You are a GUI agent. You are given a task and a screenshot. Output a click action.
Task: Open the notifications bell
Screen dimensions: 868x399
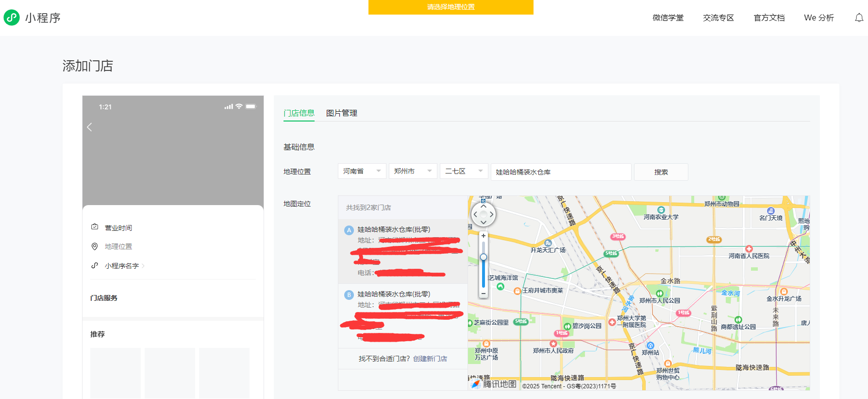(859, 18)
